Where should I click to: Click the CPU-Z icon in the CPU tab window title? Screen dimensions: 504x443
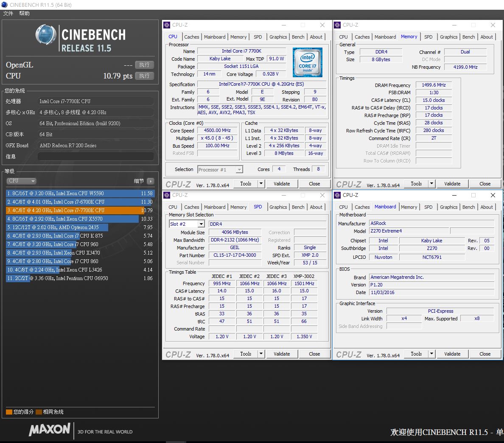(x=167, y=25)
